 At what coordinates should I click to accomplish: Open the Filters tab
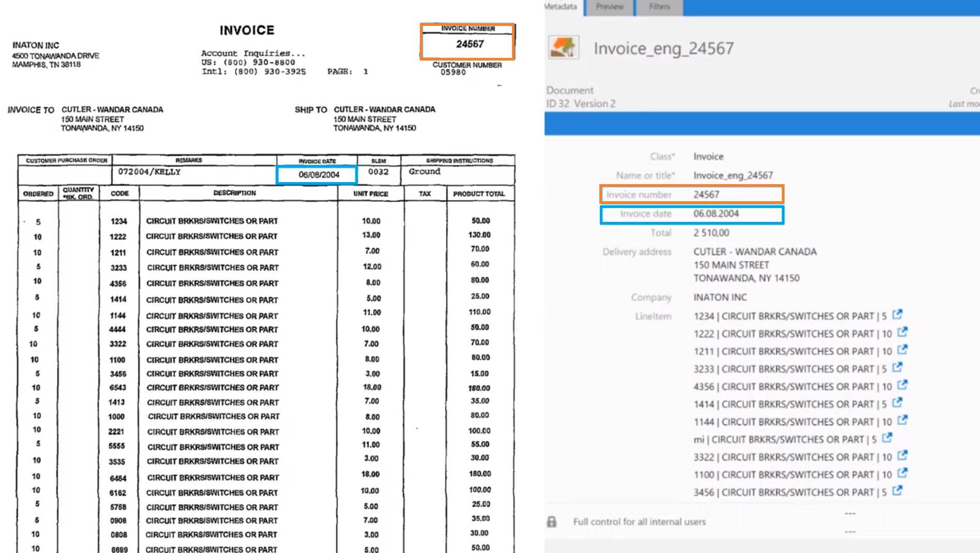tap(659, 7)
